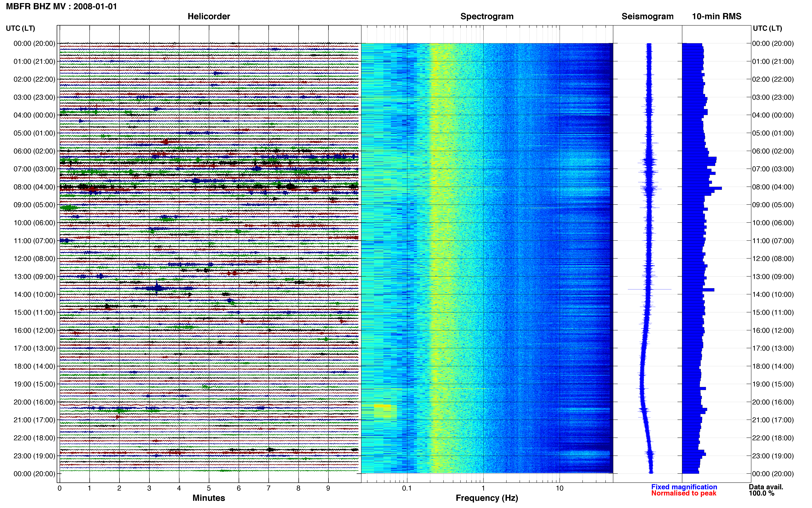Click RMS-side time label '21:00 (17:00)'
Viewport: 812px width, 508px height.
pyautogui.click(x=773, y=420)
